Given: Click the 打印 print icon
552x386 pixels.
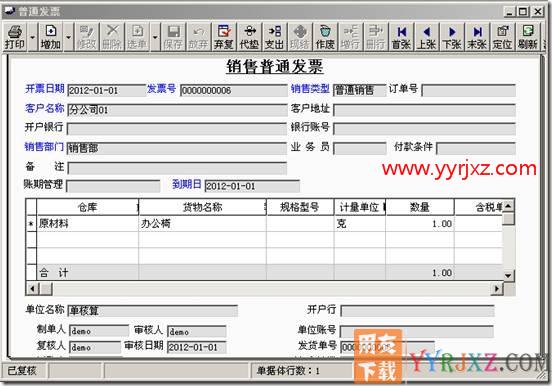Looking at the screenshot, I should (x=15, y=37).
